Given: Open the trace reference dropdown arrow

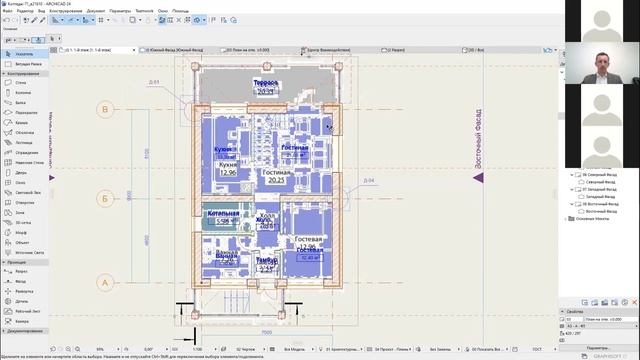Looking at the screenshot, I should coord(204,20).
